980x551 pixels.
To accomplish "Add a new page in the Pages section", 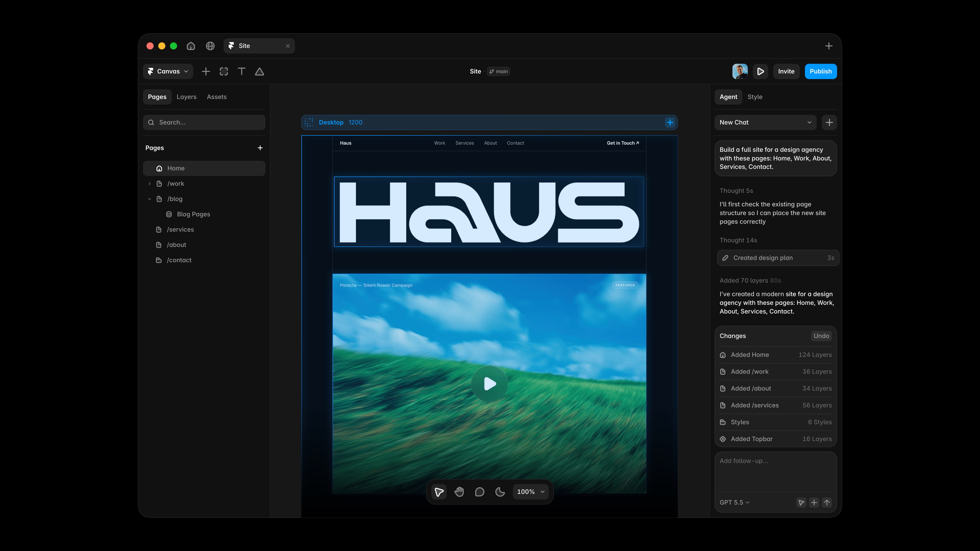I will 260,148.
